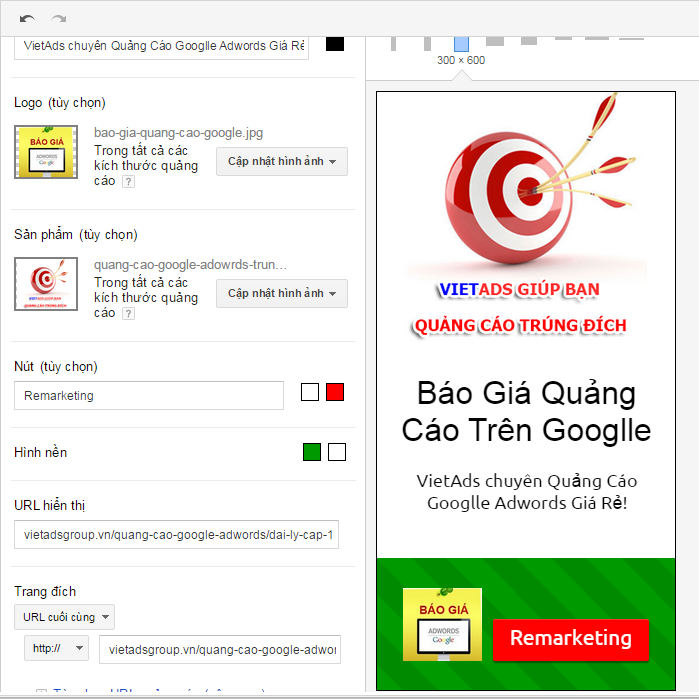Open the Logo thumbnail bao-gia-quang-cao-google.jpg
The width and height of the screenshot is (699, 699).
(46, 152)
